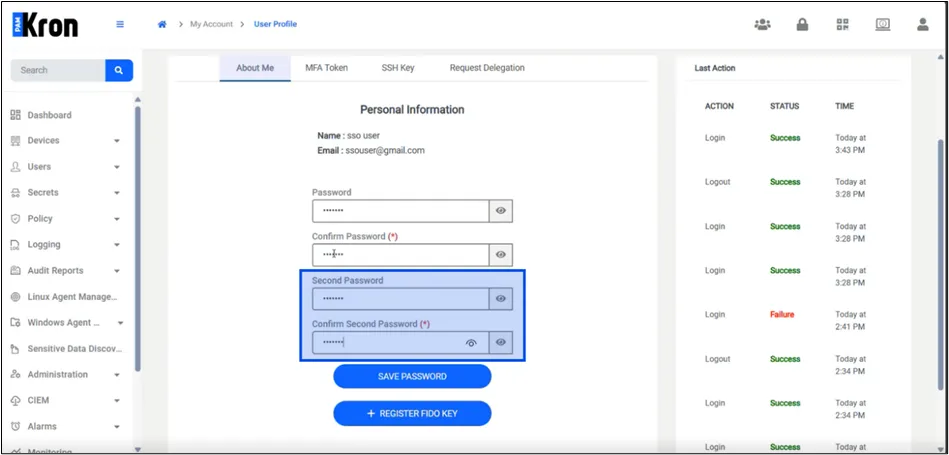
Task: Open the user groups icon in header
Action: [763, 24]
